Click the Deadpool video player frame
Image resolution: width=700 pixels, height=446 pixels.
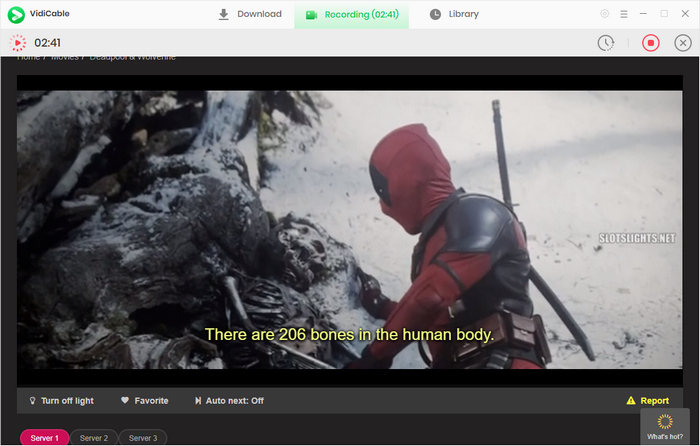tap(350, 230)
